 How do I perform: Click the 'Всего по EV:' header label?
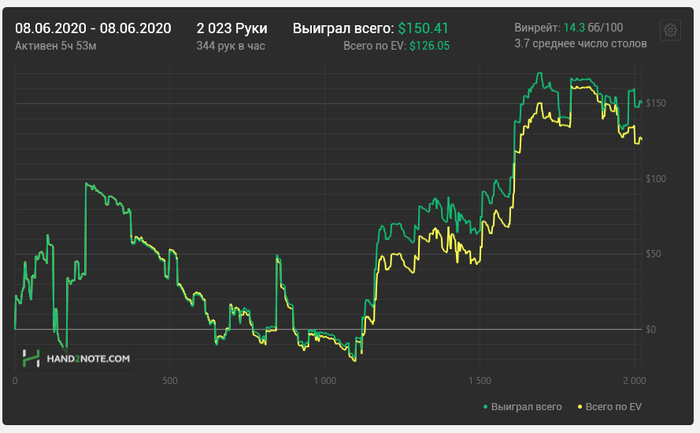click(375, 46)
